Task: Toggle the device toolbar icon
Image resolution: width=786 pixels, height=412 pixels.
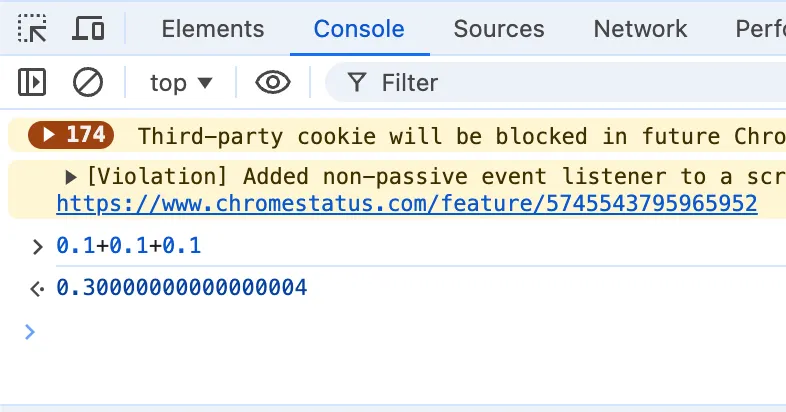Action: click(88, 29)
